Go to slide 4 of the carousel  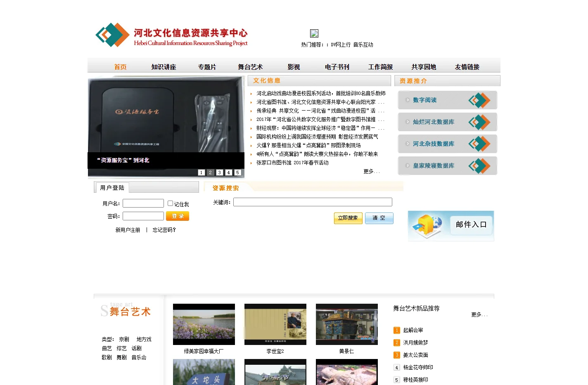pos(229,172)
